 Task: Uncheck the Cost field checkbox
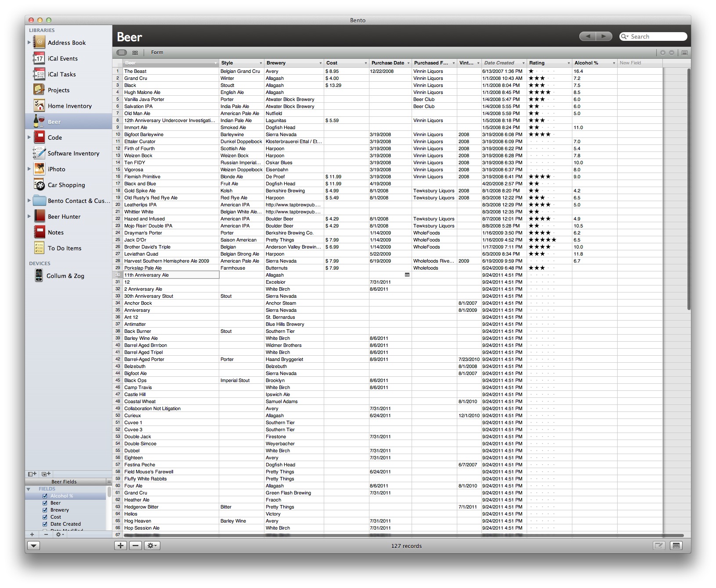click(45, 517)
